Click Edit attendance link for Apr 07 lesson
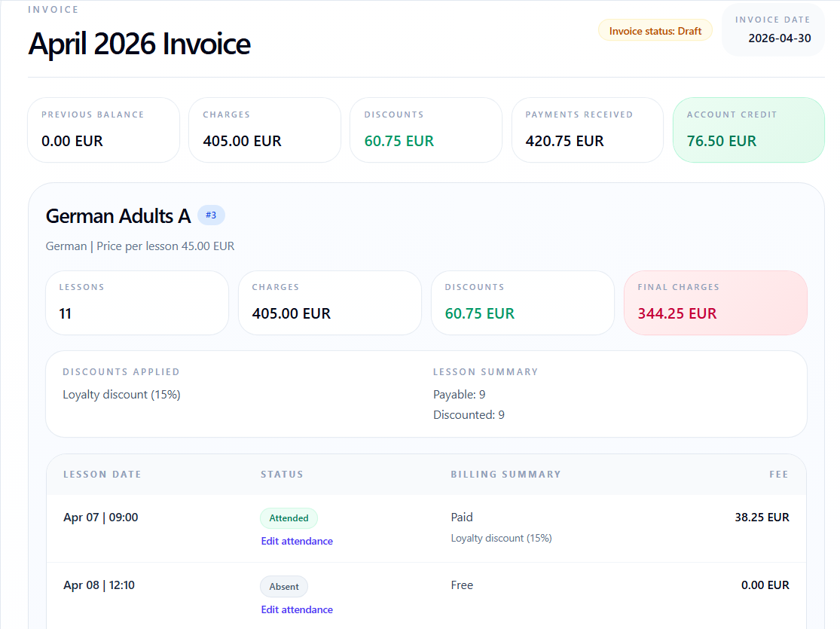Screen dimensions: 840x629 coord(297,541)
